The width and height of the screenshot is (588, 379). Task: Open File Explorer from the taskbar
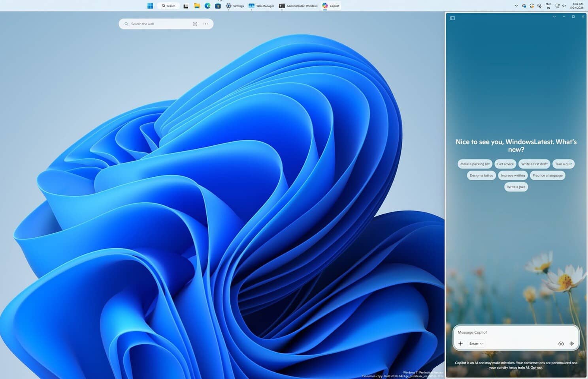196,6
